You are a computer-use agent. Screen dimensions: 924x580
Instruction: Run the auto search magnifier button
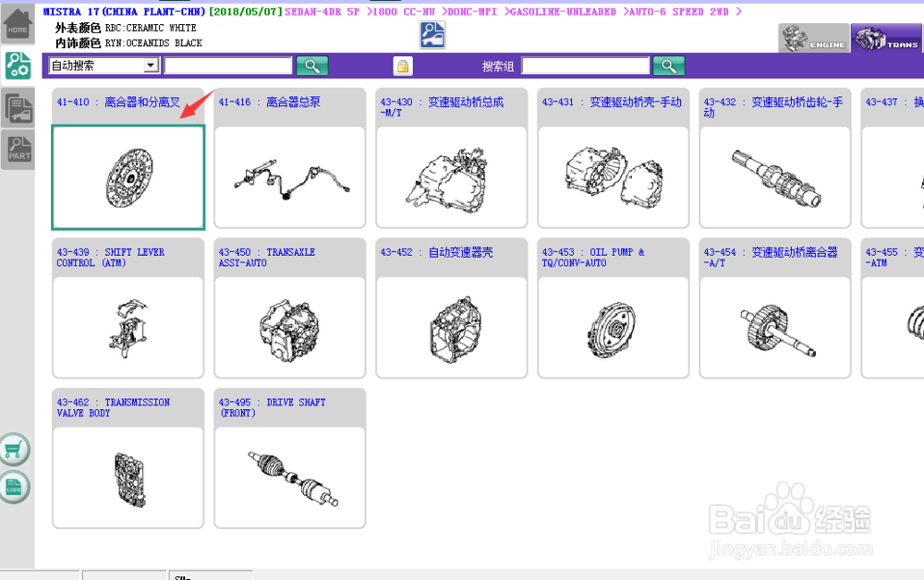click(x=311, y=66)
